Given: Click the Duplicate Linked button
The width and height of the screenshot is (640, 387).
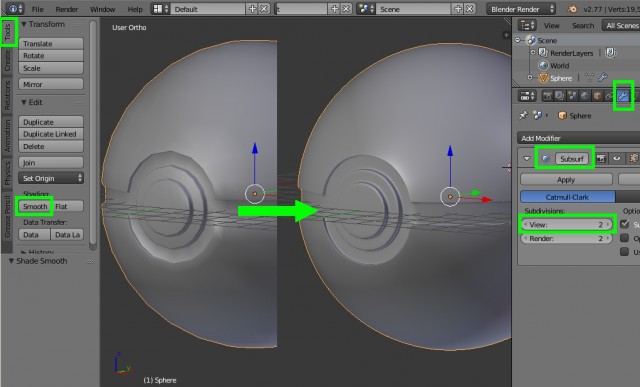Looking at the screenshot, I should click(x=51, y=134).
